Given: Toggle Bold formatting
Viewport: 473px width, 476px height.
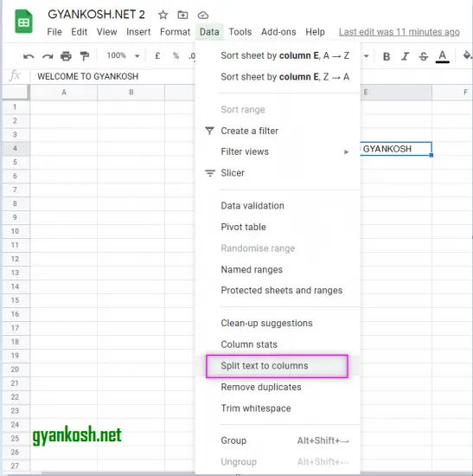Looking at the screenshot, I should 387,56.
